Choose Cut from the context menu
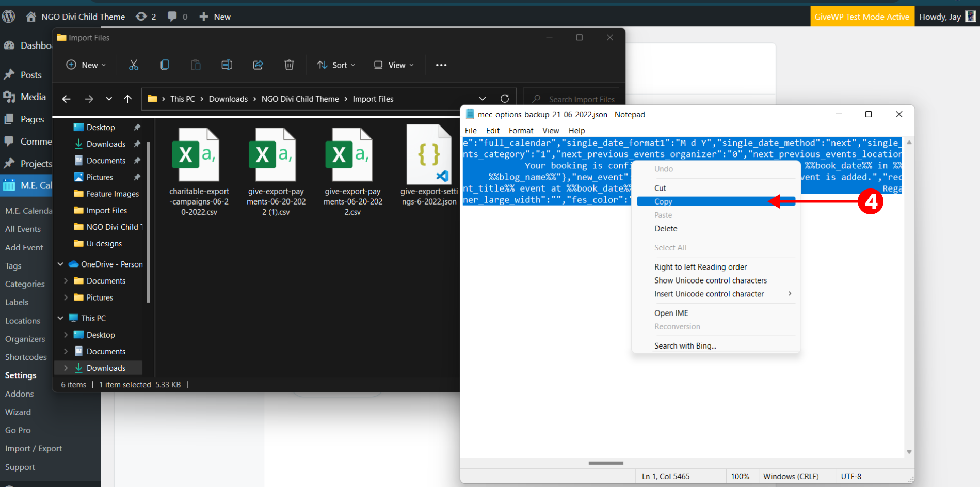Image resolution: width=980 pixels, height=487 pixels. tap(716, 188)
